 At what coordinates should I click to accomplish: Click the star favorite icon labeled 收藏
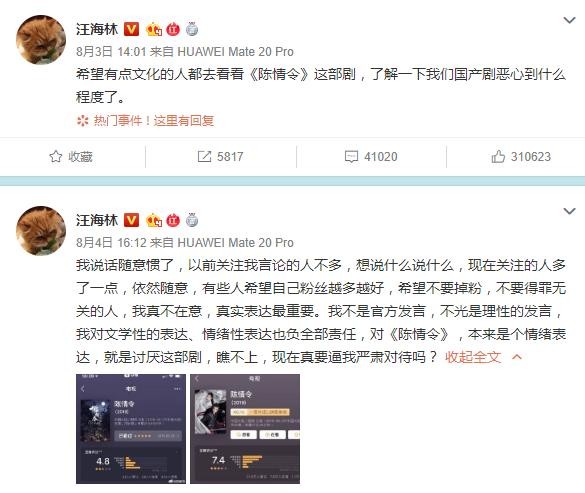click(x=56, y=156)
